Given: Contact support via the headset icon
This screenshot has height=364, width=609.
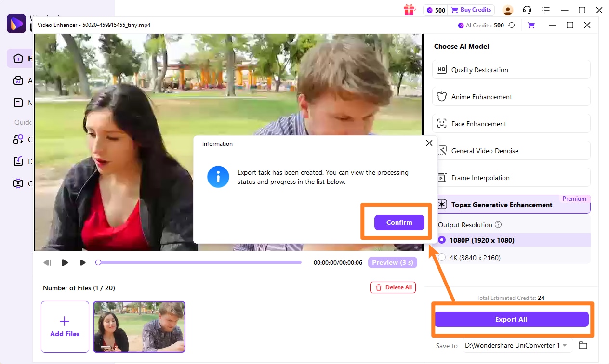Looking at the screenshot, I should [x=527, y=10].
